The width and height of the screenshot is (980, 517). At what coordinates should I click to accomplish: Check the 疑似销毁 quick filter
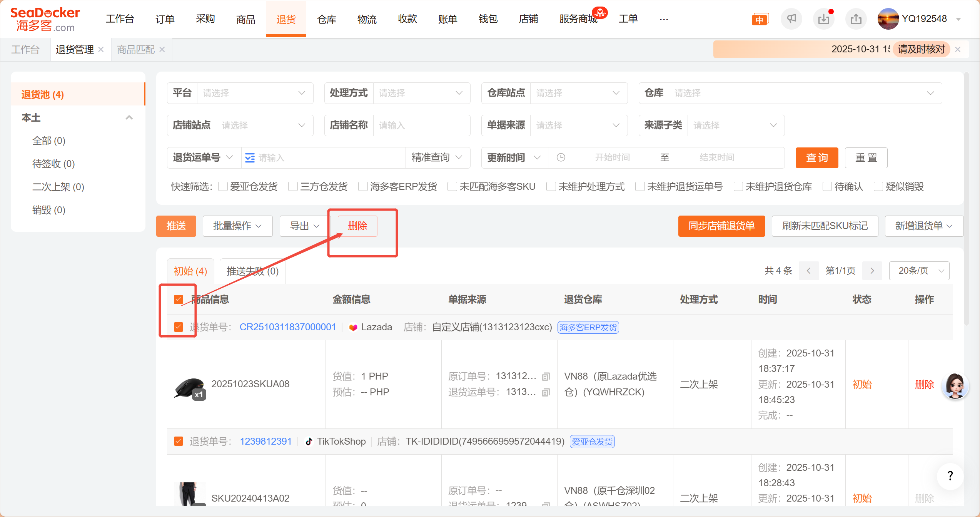878,187
